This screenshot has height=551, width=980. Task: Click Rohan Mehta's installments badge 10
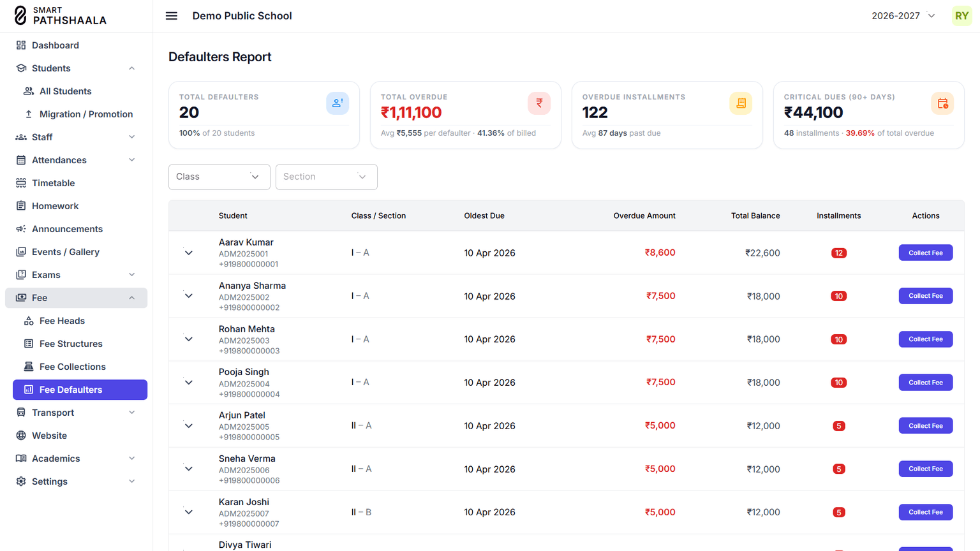point(838,339)
